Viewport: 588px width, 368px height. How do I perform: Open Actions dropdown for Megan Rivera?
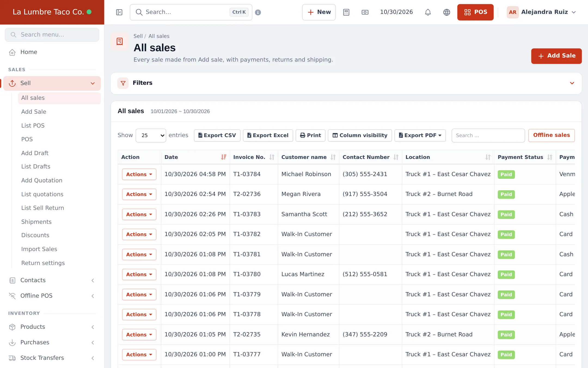coord(139,194)
